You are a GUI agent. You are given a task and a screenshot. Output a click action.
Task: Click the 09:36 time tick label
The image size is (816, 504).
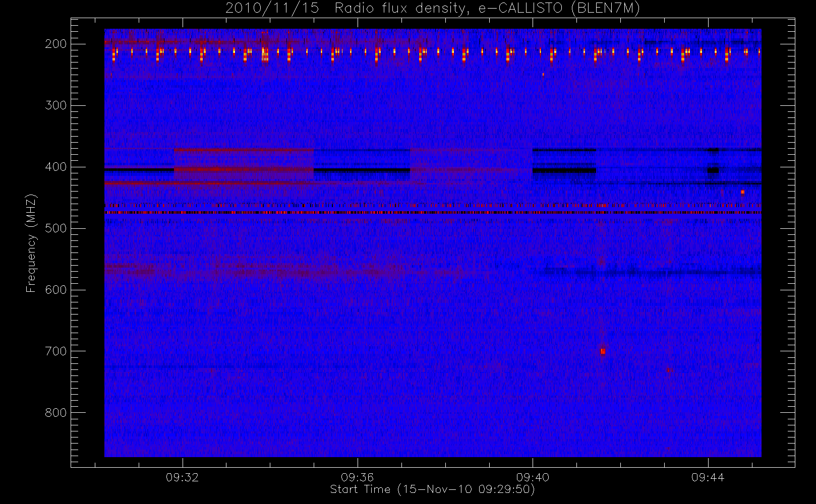[x=358, y=477]
